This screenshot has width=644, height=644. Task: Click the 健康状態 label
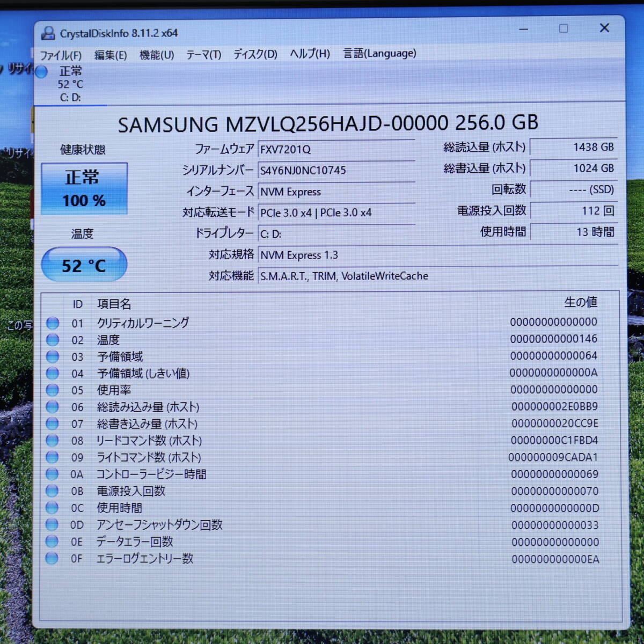[83, 149]
